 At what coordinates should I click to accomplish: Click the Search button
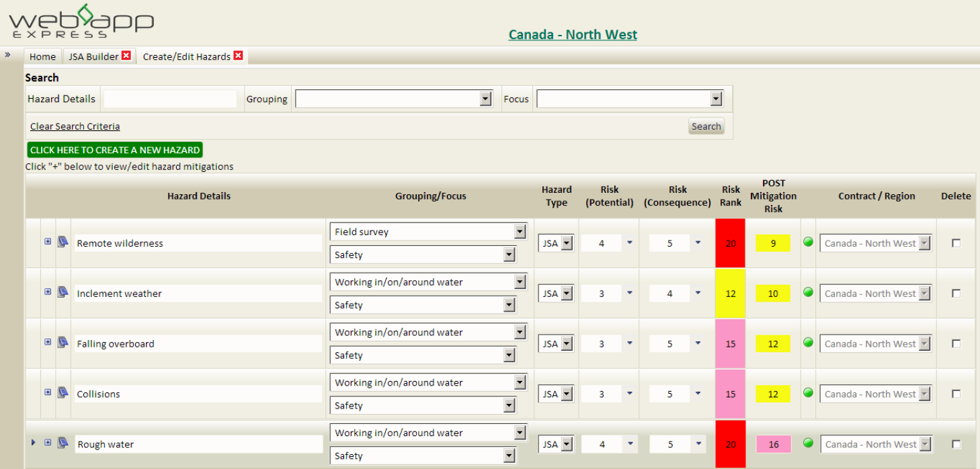(706, 126)
